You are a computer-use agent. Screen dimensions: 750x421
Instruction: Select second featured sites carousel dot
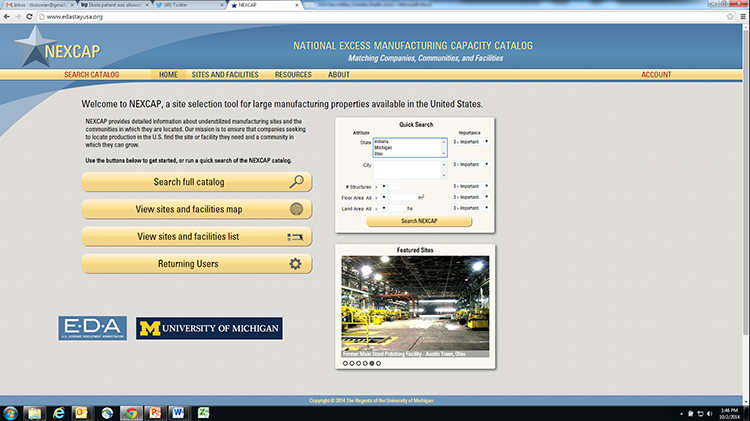click(352, 364)
